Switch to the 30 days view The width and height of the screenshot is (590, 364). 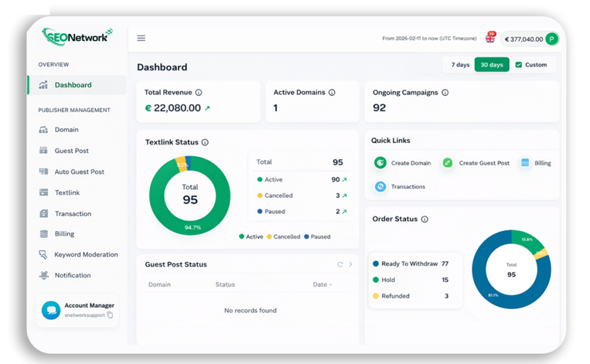[491, 65]
